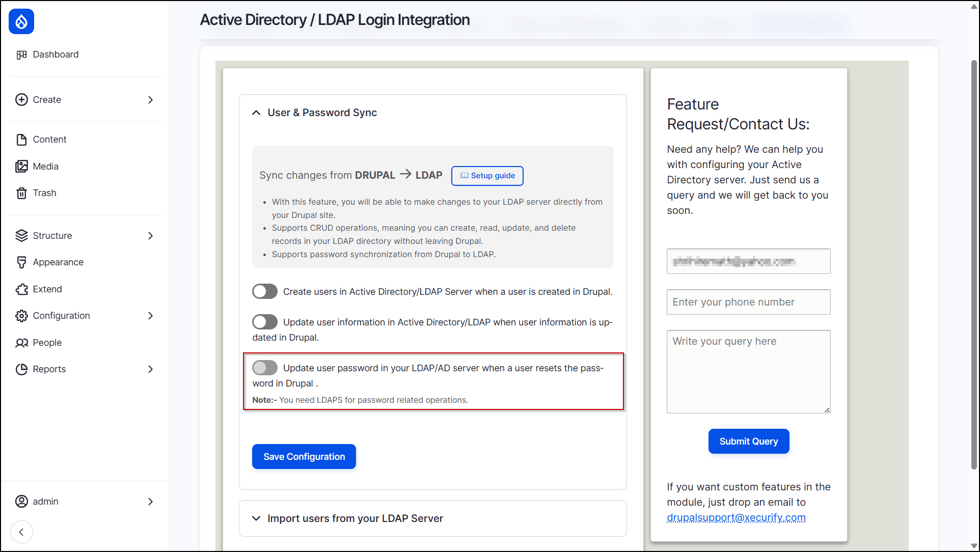Viewport: 980px width, 552px height.
Task: Expand Import users from your LDAP Server
Action: point(256,518)
